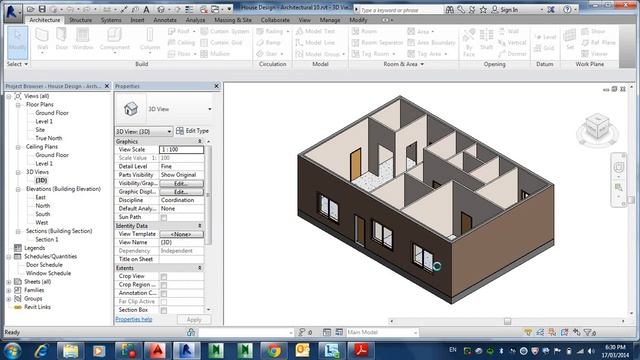This screenshot has width=640, height=360.
Task: Click the Ref Plane tool
Action: click(598, 42)
